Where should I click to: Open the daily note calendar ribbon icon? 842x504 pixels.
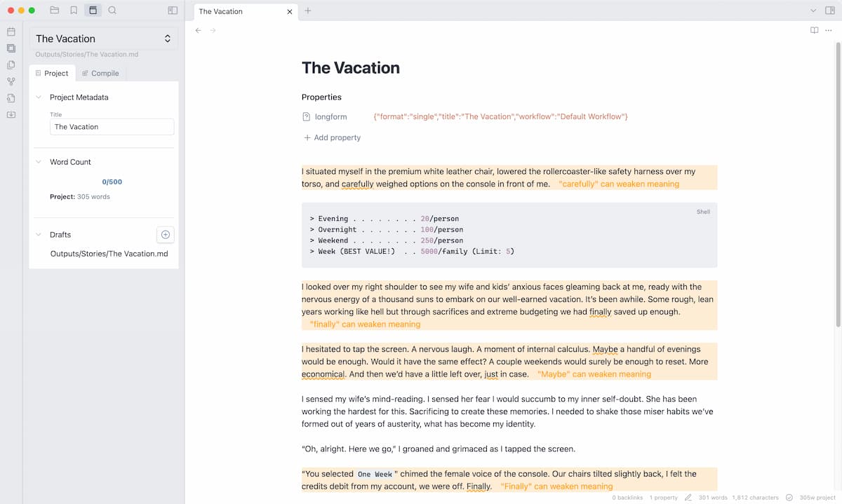(11, 32)
